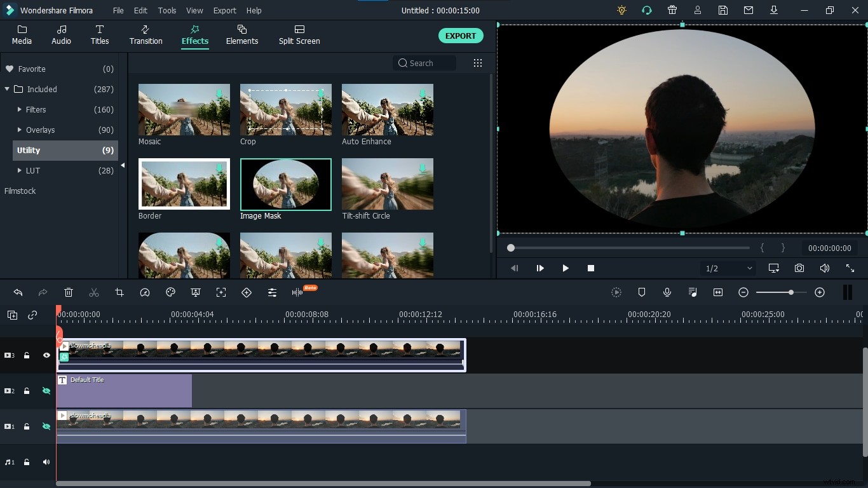Click the voiceover microphone icon
The image size is (868, 488).
[667, 292]
